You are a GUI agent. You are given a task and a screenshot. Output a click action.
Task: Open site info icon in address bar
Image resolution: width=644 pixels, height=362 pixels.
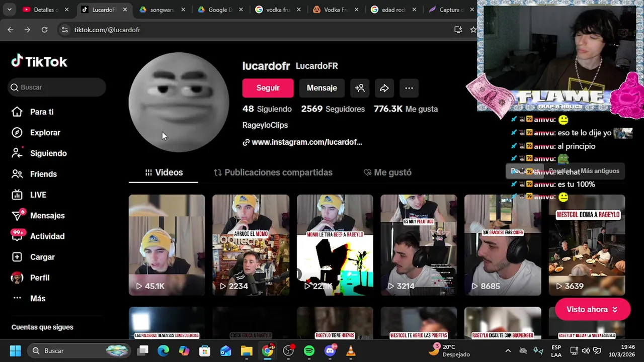(64, 30)
